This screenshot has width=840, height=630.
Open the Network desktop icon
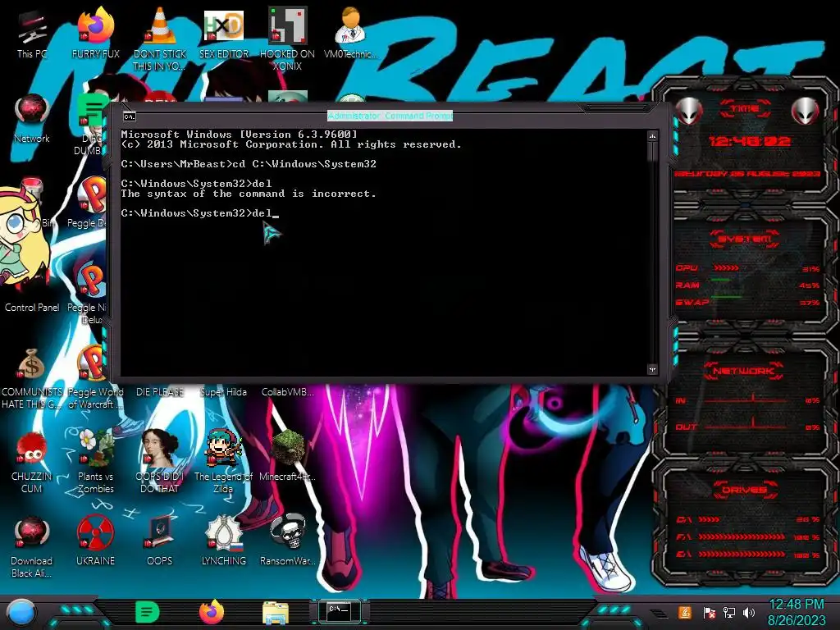(x=32, y=119)
